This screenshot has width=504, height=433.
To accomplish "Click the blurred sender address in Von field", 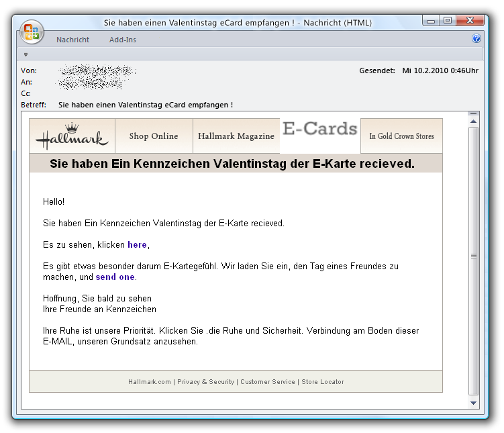I will coord(96,71).
